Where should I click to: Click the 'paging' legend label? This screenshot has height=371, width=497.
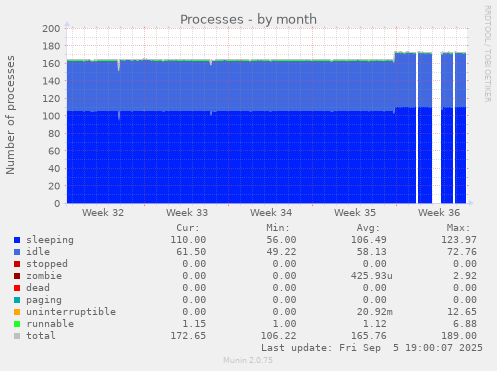(x=44, y=300)
